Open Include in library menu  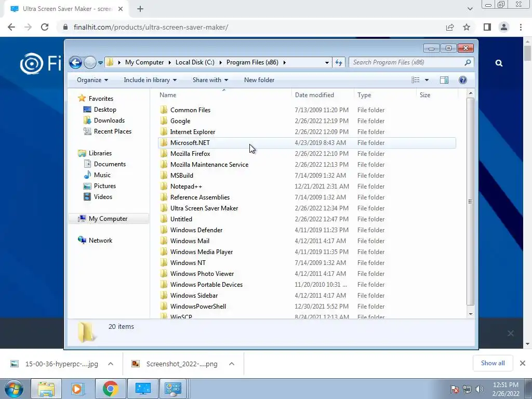[x=150, y=80]
